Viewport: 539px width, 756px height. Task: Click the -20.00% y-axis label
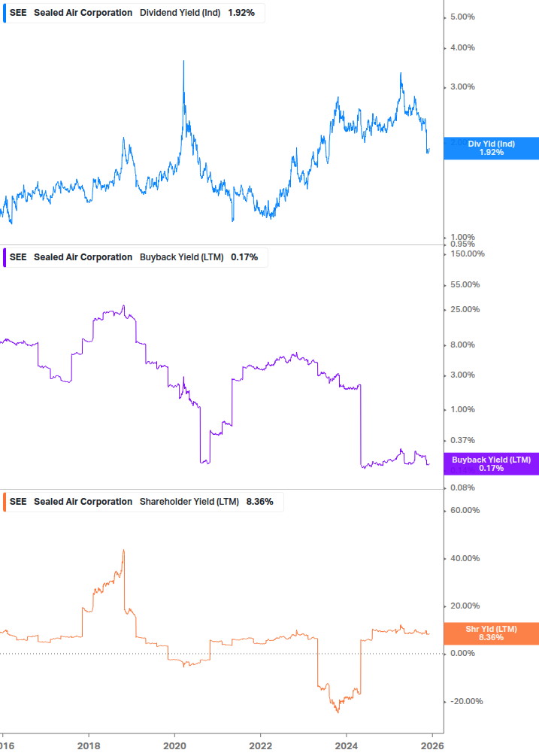(466, 702)
